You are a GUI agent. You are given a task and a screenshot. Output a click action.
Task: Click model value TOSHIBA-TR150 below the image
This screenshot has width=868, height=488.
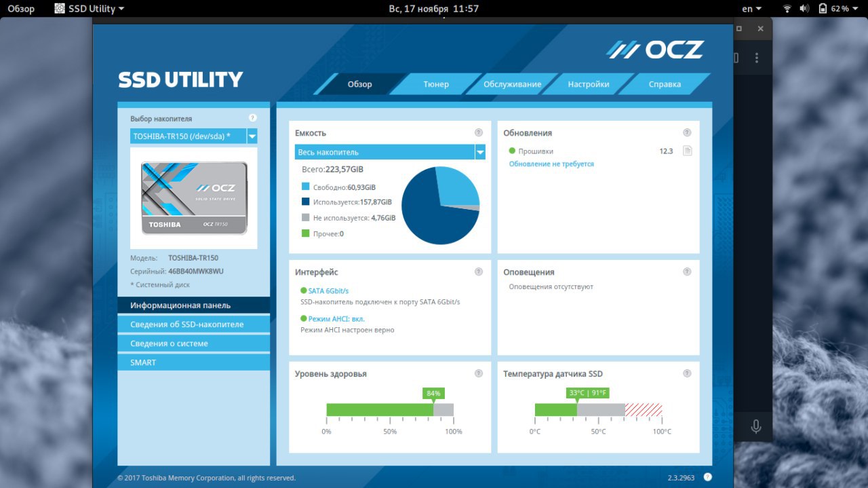[x=193, y=258]
